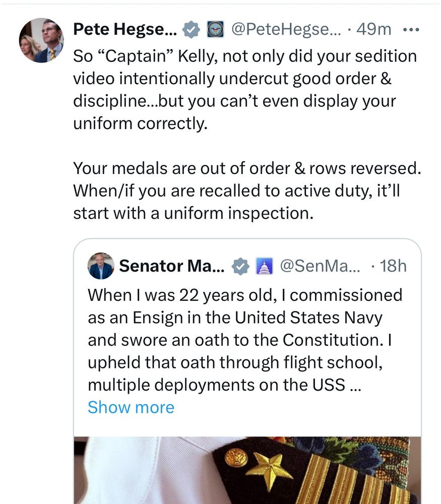Screen dimensions: 441x504
Task: Open the @SenMa... handle
Action: pyautogui.click(x=320, y=266)
